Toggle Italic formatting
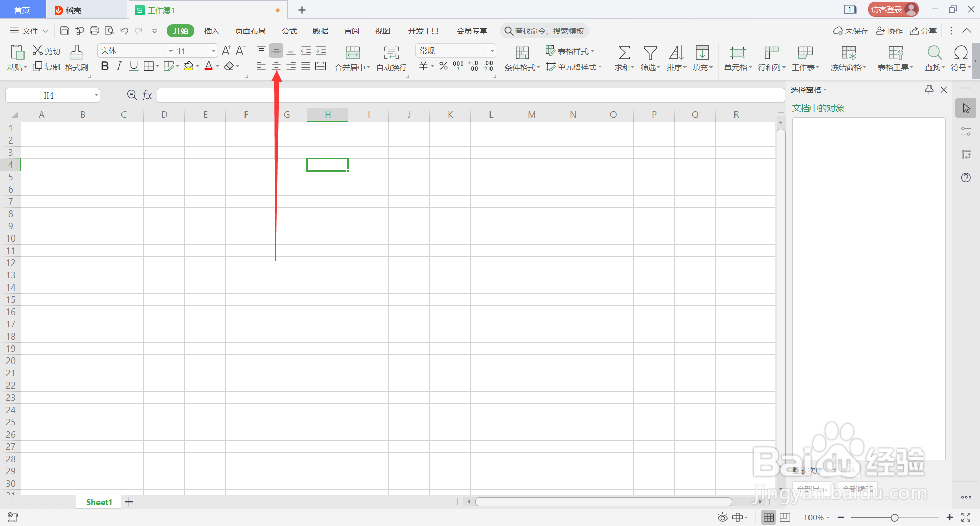 [x=119, y=66]
